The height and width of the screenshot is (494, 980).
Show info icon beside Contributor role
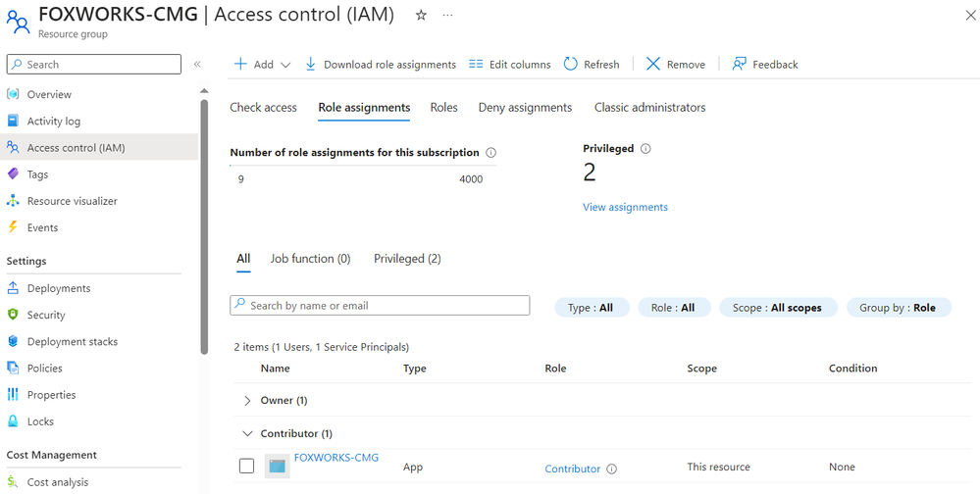(612, 469)
